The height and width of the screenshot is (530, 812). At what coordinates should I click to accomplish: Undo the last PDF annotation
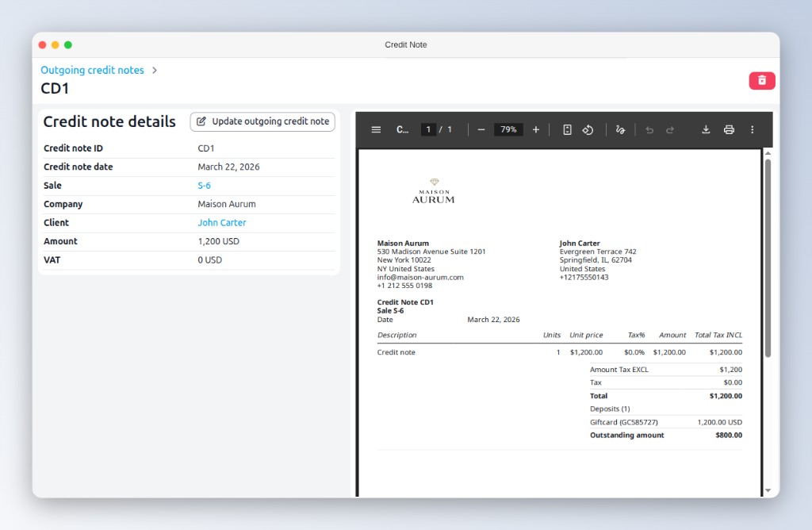(x=648, y=129)
